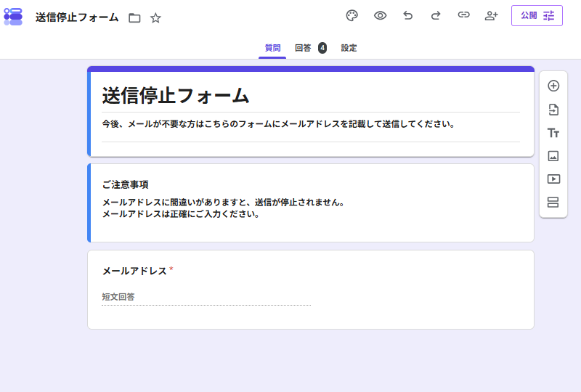Preview the form with eye icon
Image resolution: width=581 pixels, height=392 pixels.
pos(380,15)
